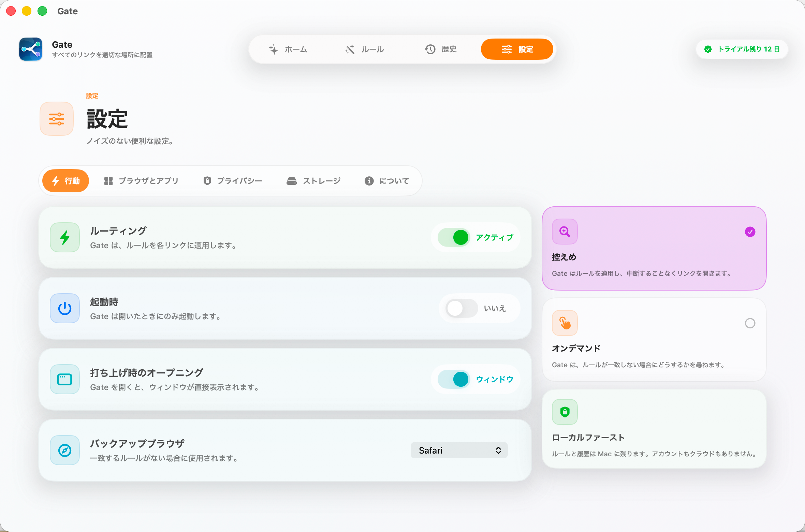Select the オンデマンド radio button
This screenshot has height=532, width=805.
click(750, 323)
